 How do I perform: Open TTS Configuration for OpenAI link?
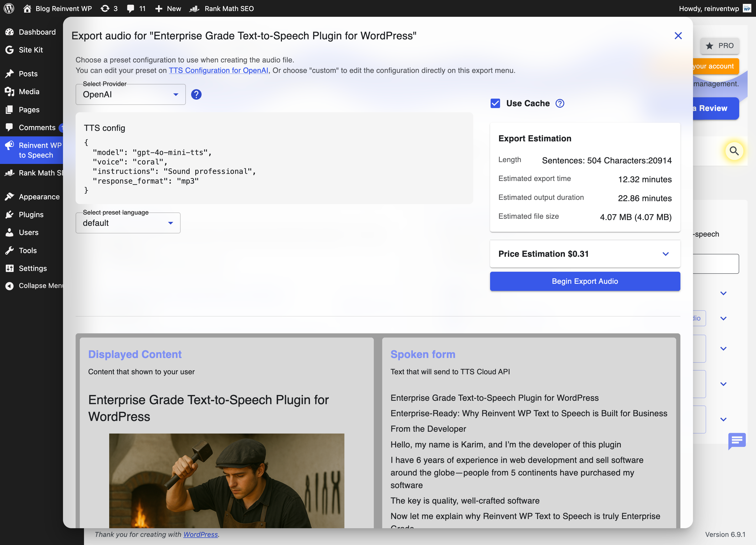point(218,70)
